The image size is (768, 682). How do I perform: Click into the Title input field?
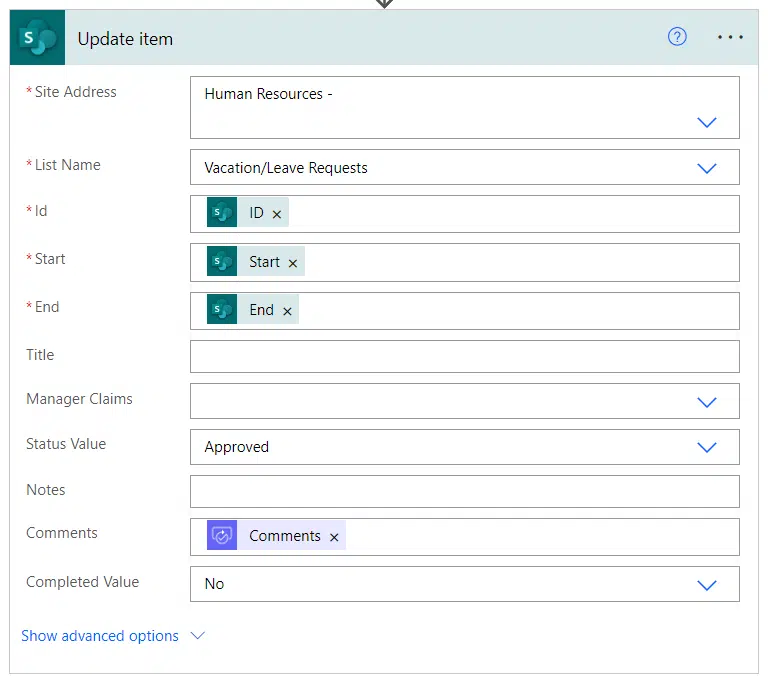(x=464, y=356)
